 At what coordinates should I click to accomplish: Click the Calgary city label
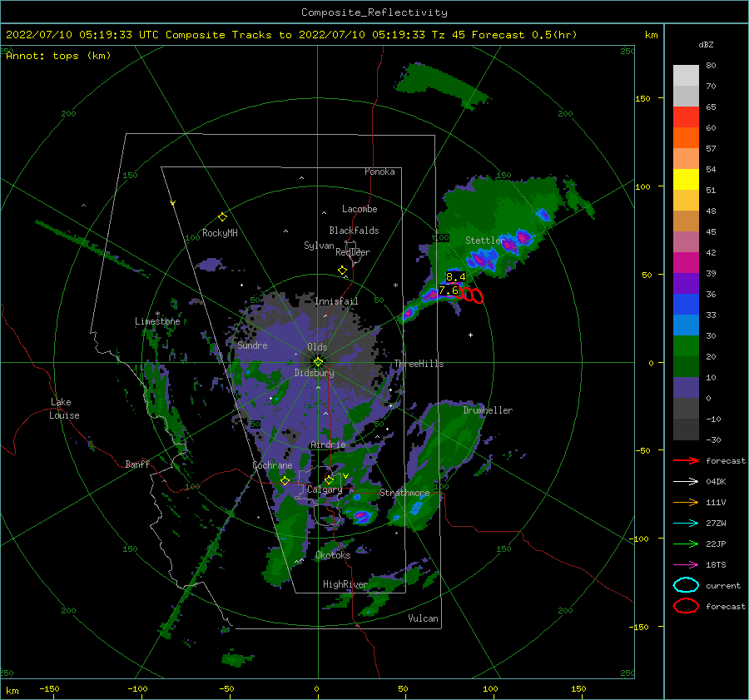click(x=325, y=489)
